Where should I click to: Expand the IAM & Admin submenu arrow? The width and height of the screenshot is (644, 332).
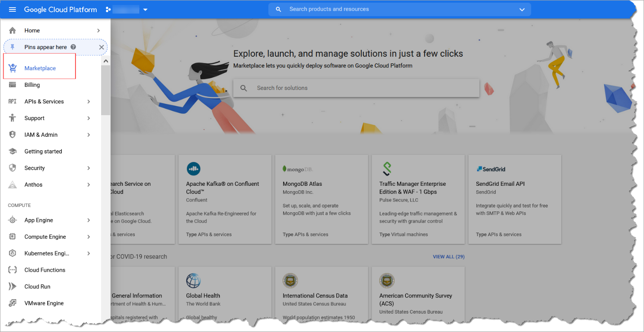click(89, 135)
